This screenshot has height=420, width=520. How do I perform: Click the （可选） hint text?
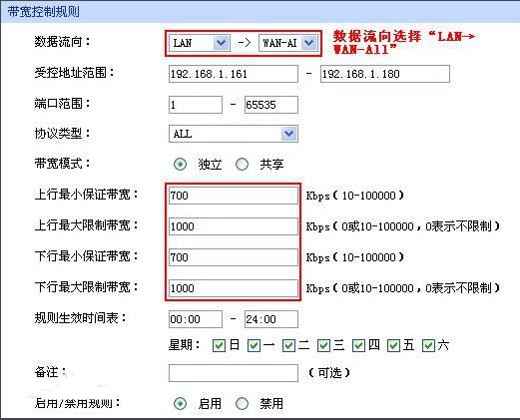coord(329,372)
